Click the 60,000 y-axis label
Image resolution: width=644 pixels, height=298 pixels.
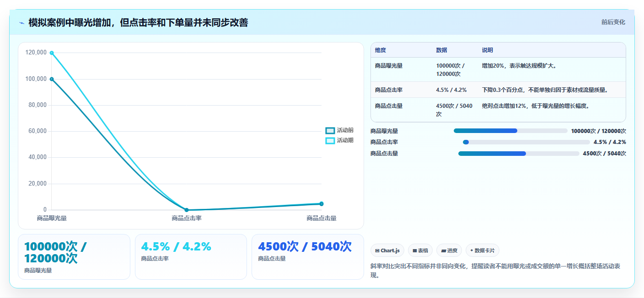pyautogui.click(x=38, y=131)
